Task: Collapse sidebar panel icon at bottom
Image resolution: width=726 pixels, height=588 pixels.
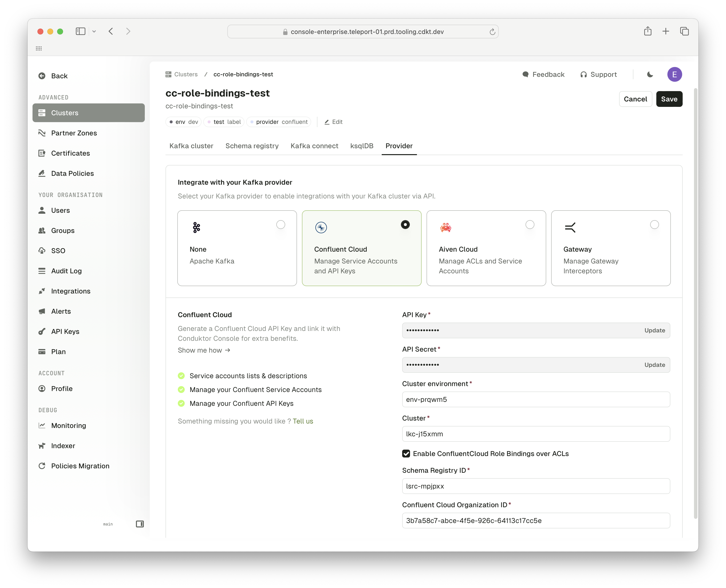Action: point(140,524)
